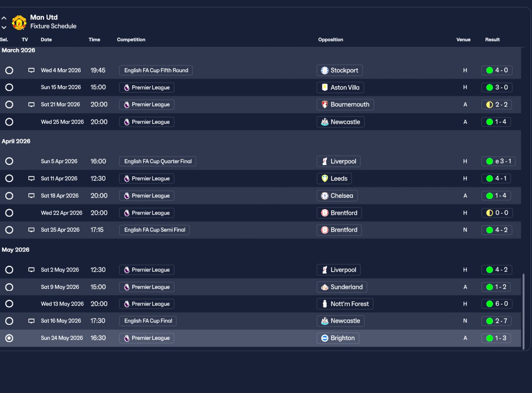Click the Opposition column header

331,40
